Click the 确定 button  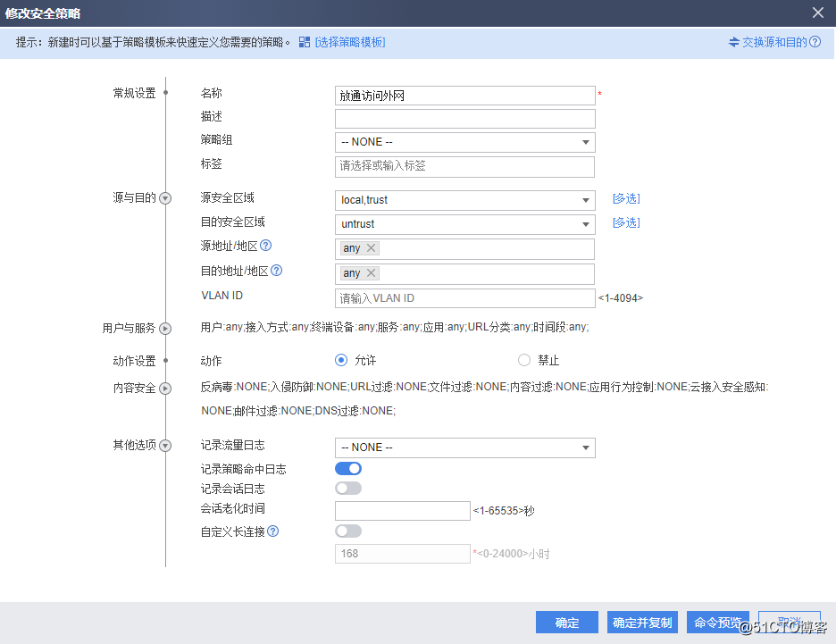(567, 623)
